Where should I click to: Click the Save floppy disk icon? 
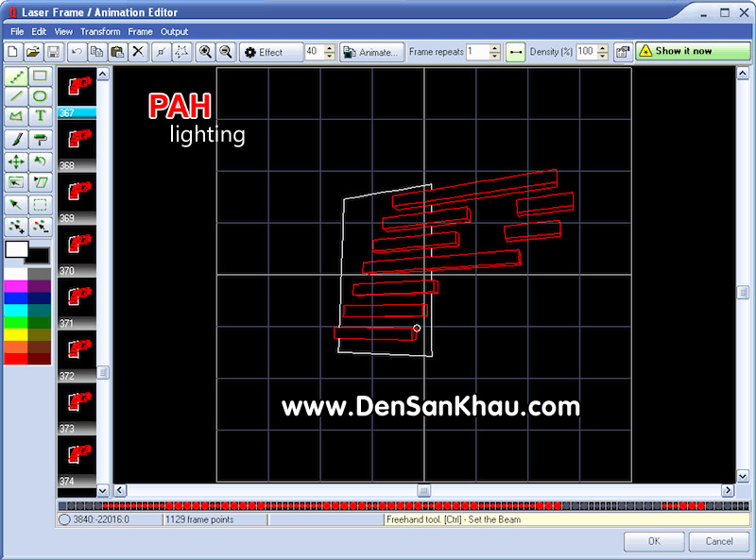[x=54, y=52]
